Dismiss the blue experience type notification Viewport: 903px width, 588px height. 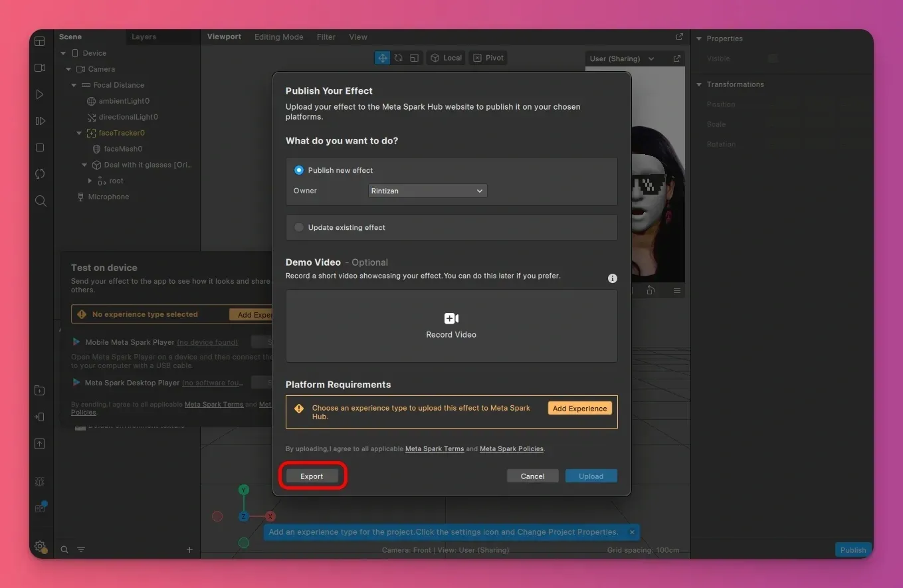[632, 532]
